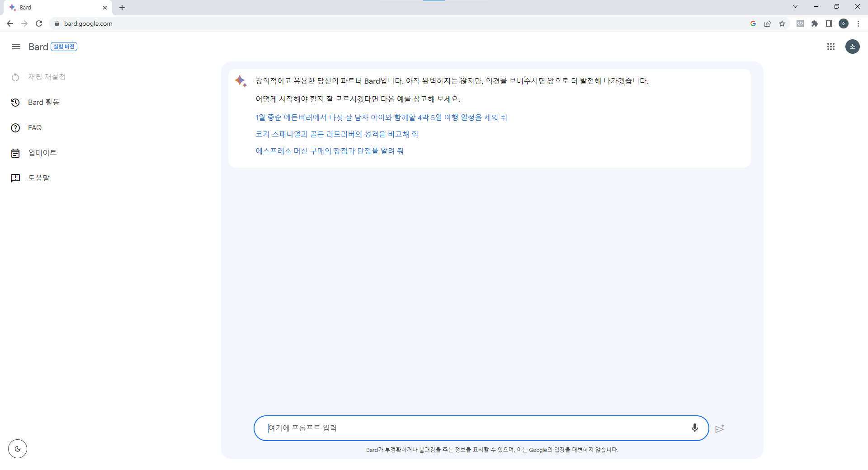Open Chrome's three-dot menu

858,23
